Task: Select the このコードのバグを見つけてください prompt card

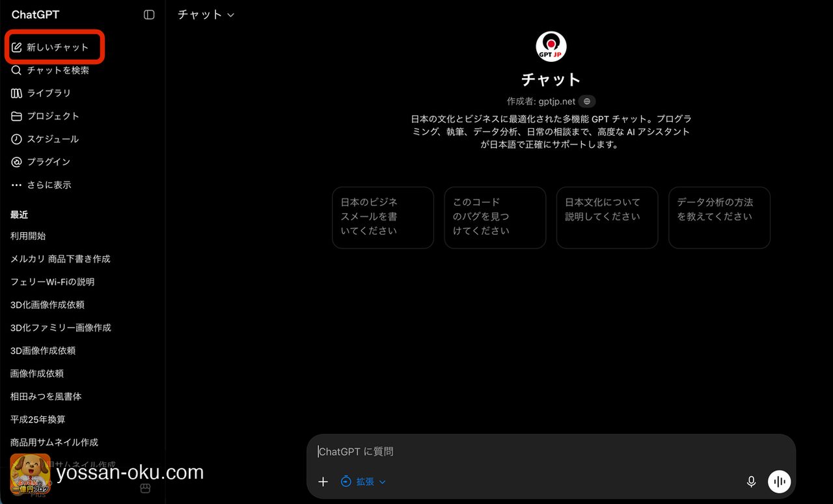Action: click(495, 217)
